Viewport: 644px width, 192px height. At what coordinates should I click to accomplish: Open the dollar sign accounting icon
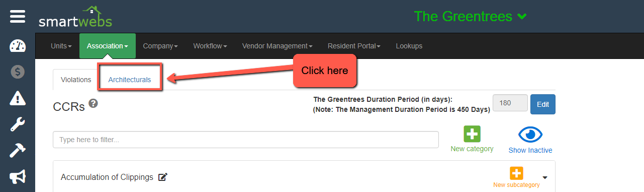(18, 72)
